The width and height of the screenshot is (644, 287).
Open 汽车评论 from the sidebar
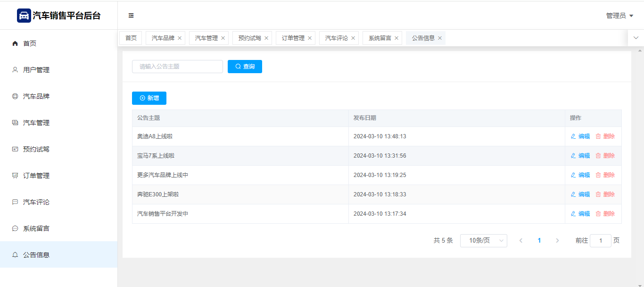click(36, 202)
